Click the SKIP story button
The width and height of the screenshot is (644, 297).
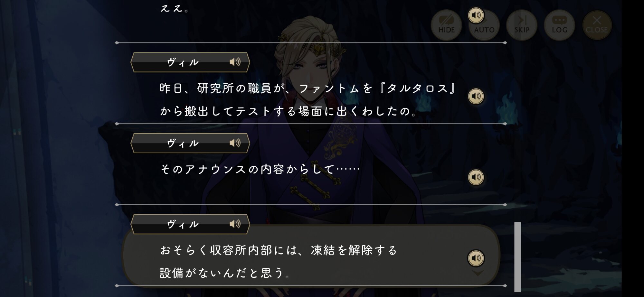tap(522, 25)
